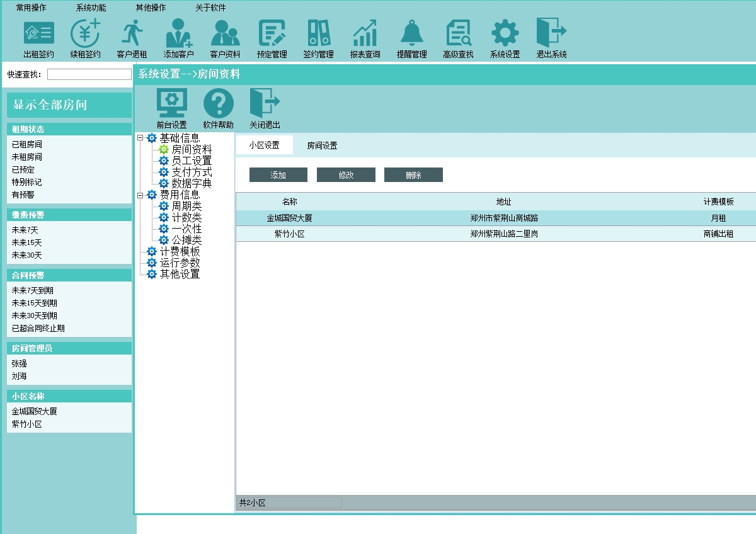Select the 紫竹小区 row in table

point(290,234)
